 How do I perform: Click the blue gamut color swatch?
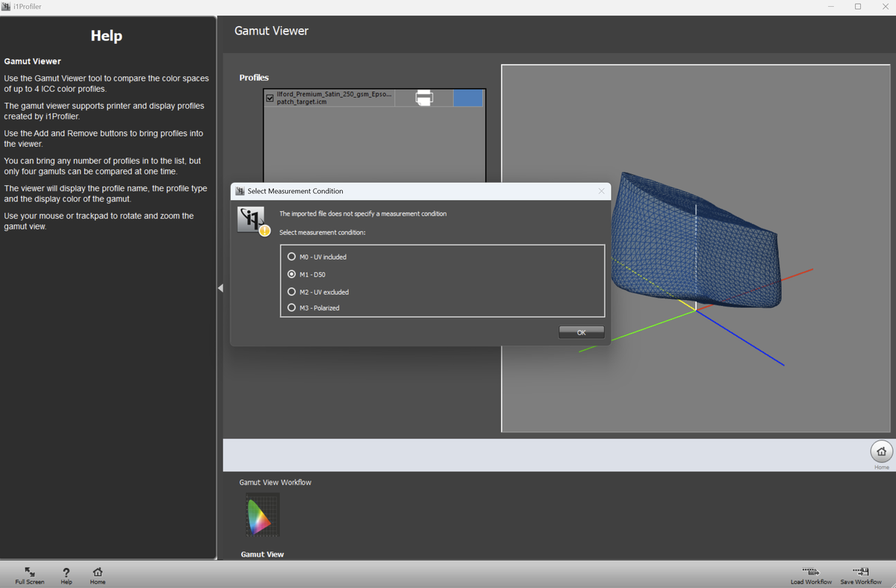tap(467, 98)
